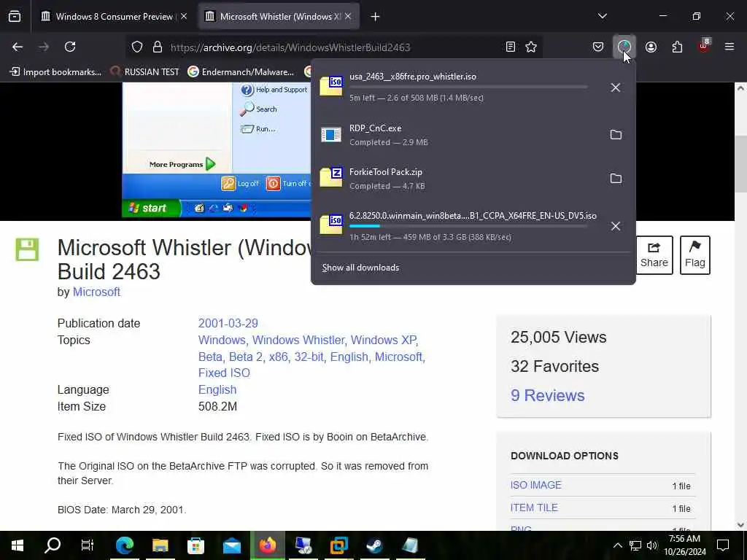747x560 pixels.
Task: Open the usa_2463__x86fre.pro_whistler.iso download entry
Action: click(x=457, y=87)
